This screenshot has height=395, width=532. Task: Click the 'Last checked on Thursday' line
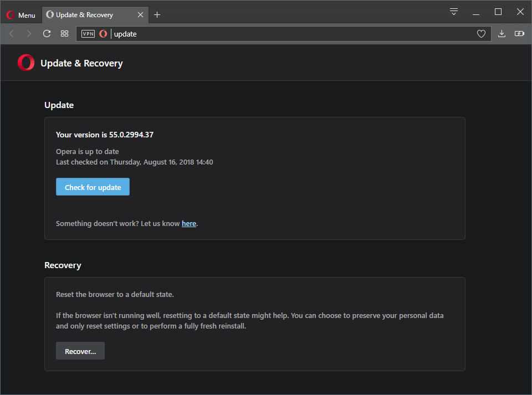coord(134,162)
